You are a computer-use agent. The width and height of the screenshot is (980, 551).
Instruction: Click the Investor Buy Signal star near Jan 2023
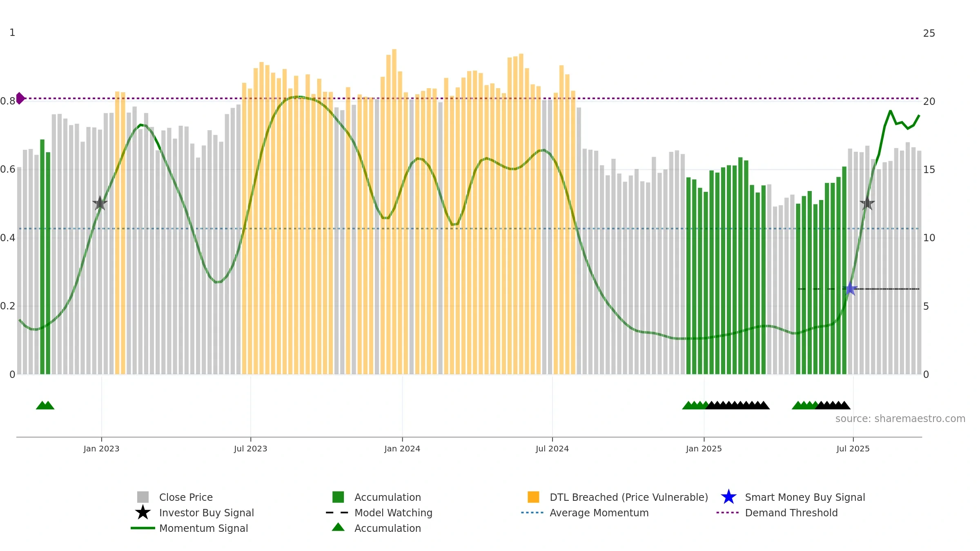[100, 203]
